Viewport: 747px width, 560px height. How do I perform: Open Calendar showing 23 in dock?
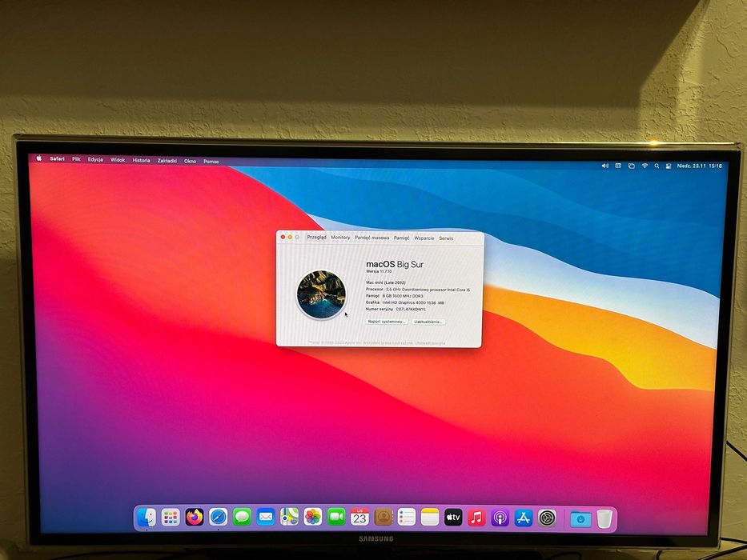tap(359, 517)
